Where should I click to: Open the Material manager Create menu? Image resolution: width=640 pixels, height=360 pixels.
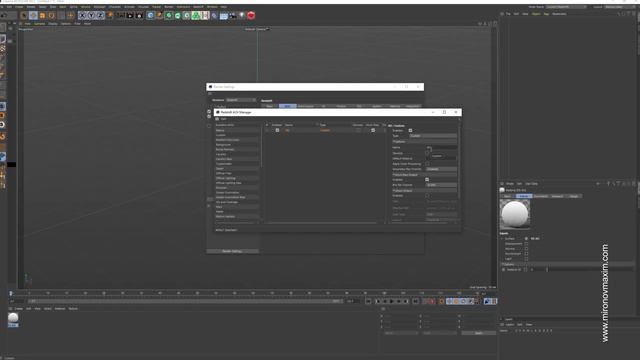[x=19, y=309]
